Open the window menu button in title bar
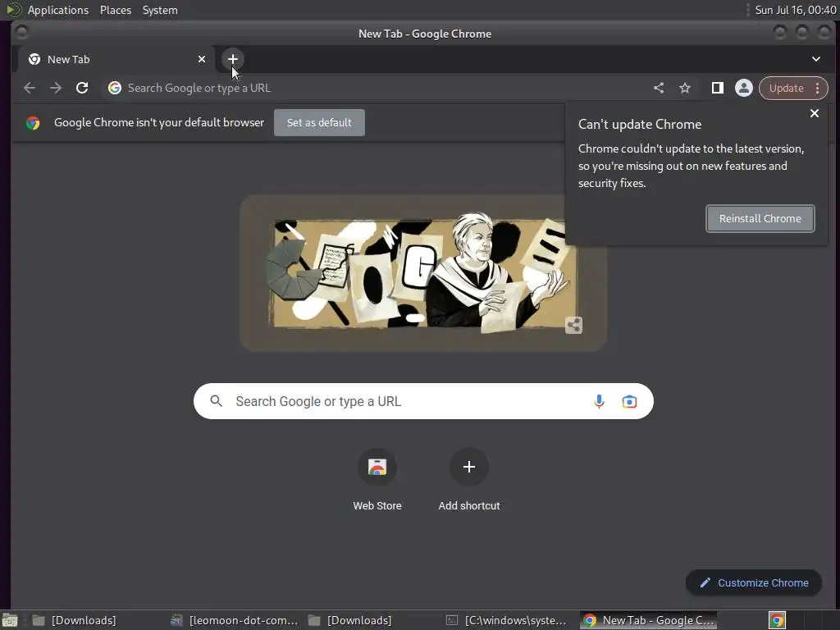The width and height of the screenshot is (840, 630). [22, 33]
